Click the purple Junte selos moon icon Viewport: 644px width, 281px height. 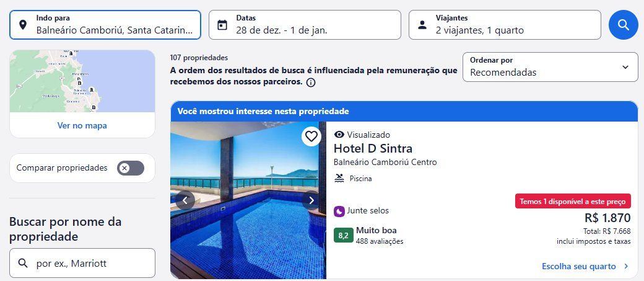[x=339, y=212]
